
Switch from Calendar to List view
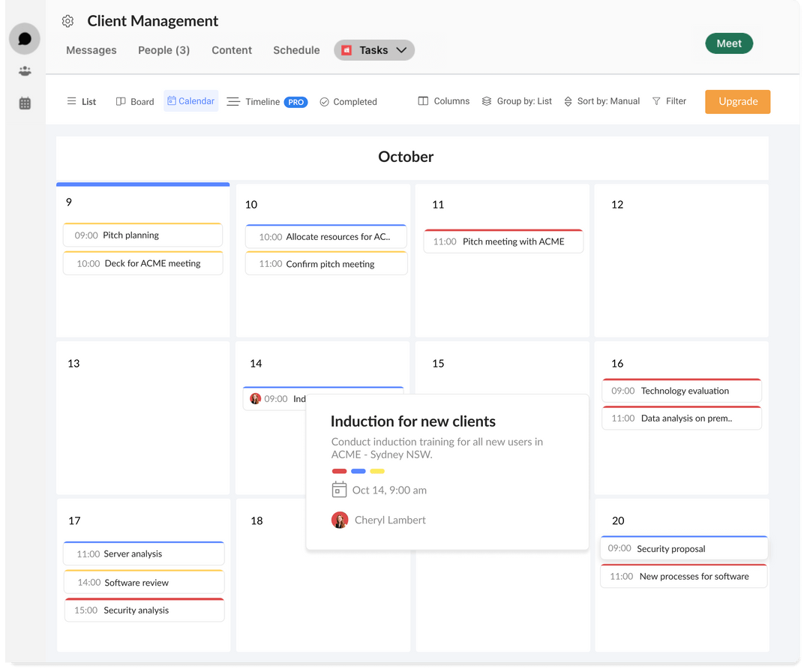click(81, 100)
